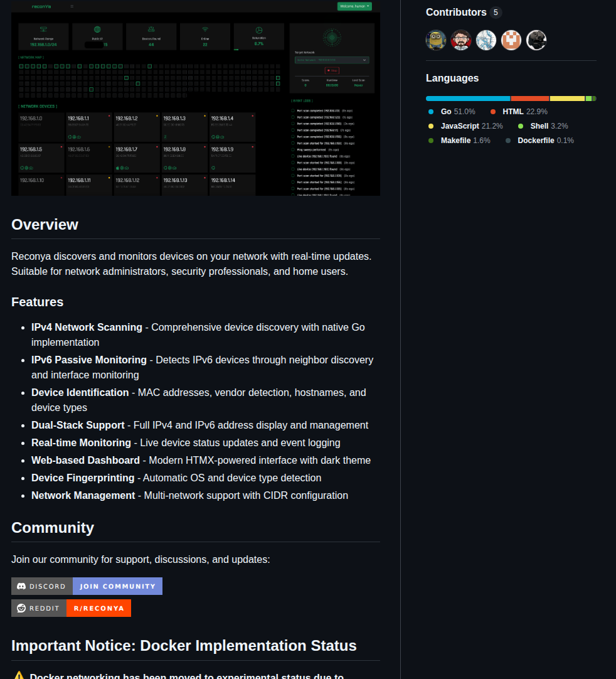The height and width of the screenshot is (679, 616).
Task: Click the Languages sidebar heading
Action: coord(452,78)
